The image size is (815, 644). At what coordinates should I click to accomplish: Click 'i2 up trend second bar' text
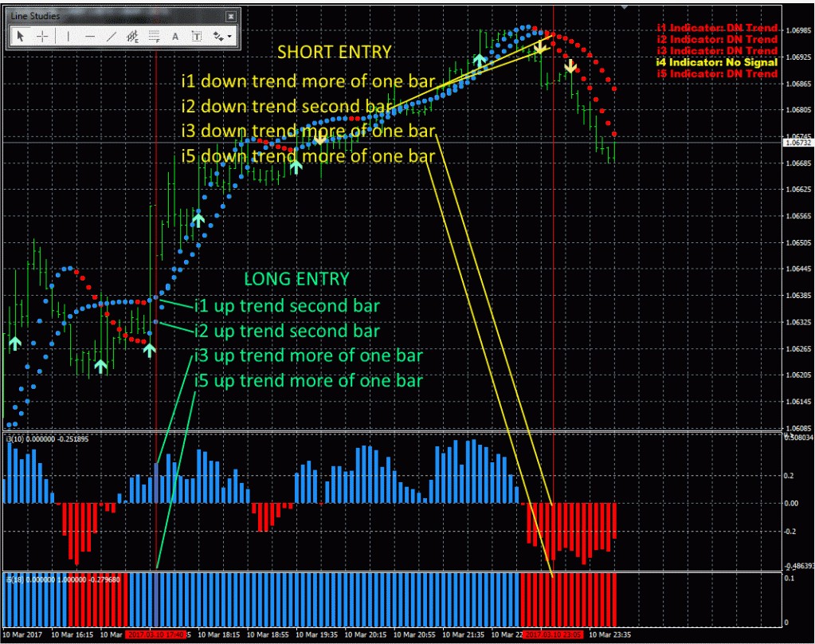tap(288, 331)
